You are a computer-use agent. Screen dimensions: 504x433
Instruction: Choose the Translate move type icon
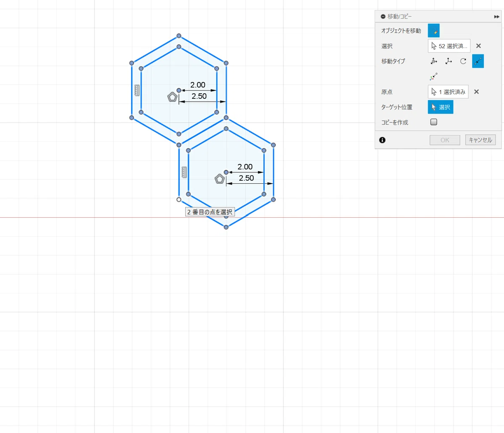[449, 61]
